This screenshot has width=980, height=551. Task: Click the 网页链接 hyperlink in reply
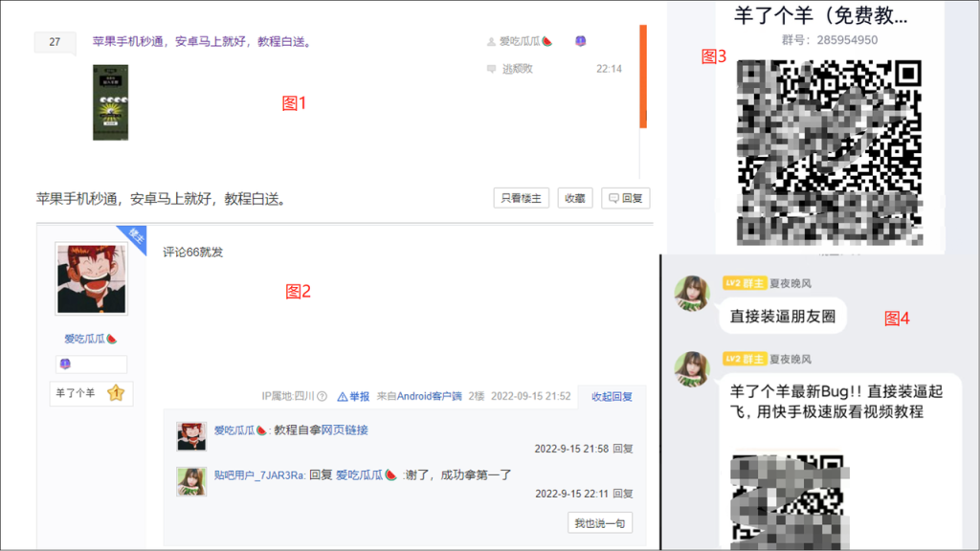pos(345,430)
